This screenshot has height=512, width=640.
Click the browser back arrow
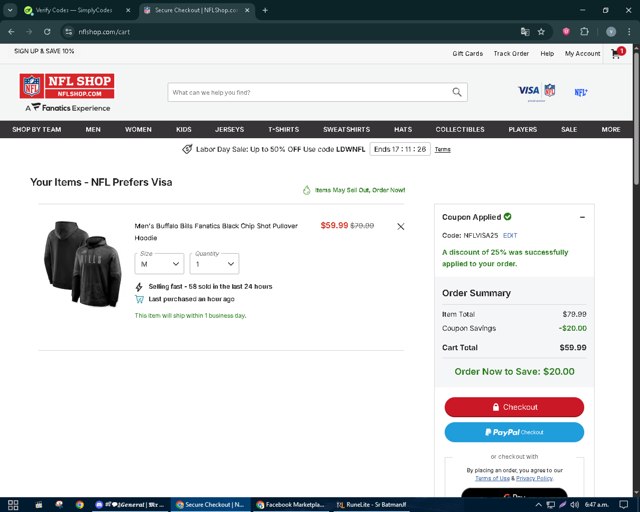[x=11, y=32]
